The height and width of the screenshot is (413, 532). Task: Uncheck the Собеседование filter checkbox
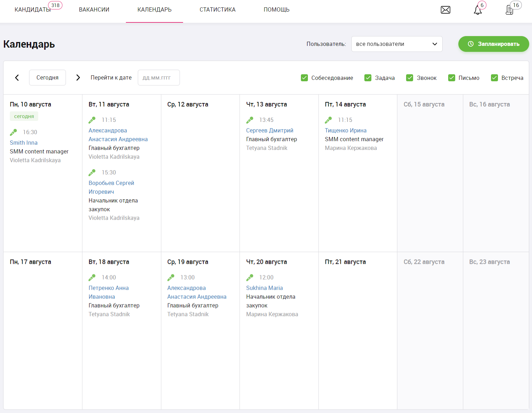pos(304,78)
